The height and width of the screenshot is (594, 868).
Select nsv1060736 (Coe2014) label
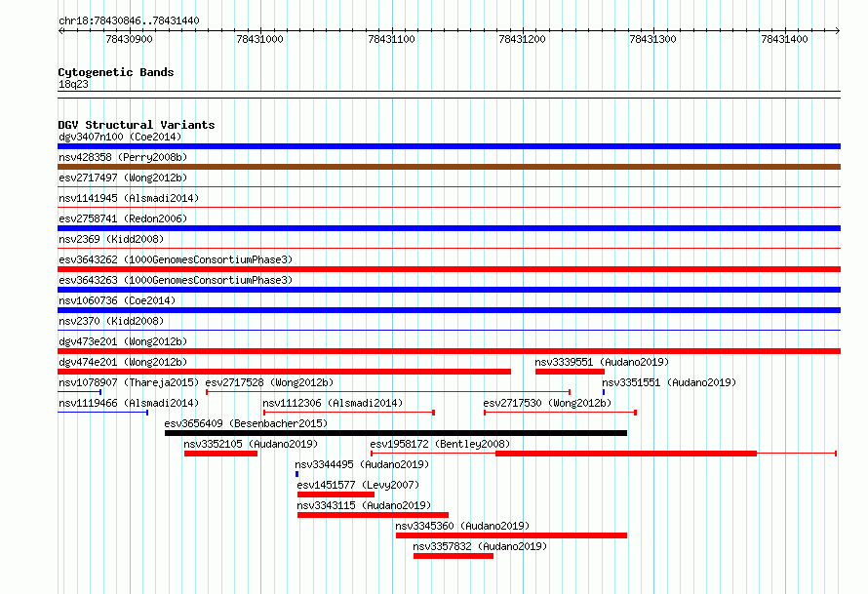pyautogui.click(x=117, y=300)
